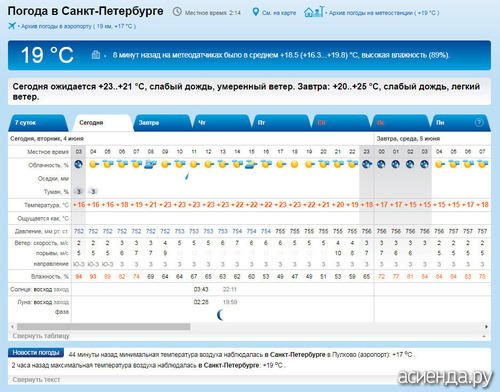
Task: Switch to the Завтра tab
Action: pyautogui.click(x=163, y=123)
